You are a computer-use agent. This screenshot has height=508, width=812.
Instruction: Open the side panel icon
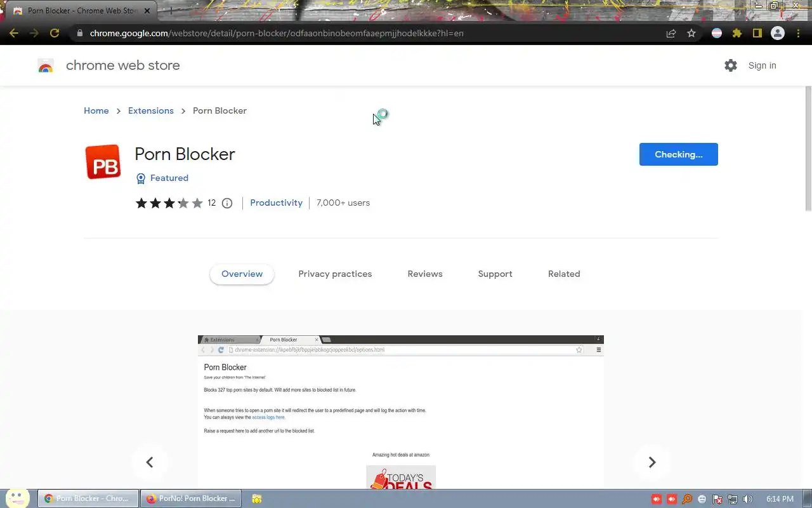tap(757, 33)
